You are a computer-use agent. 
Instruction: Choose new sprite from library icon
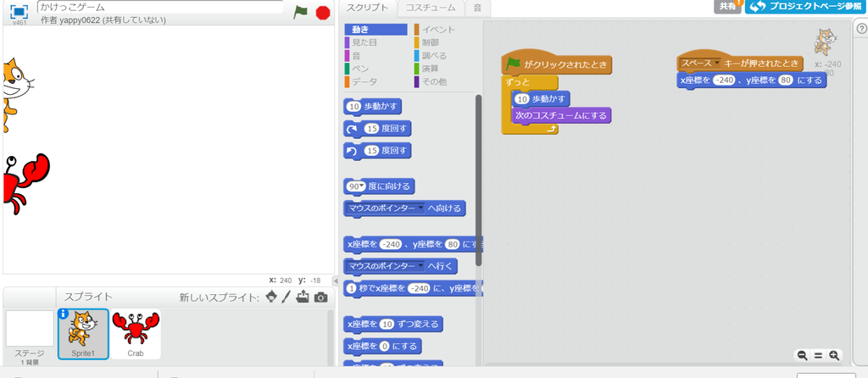(x=271, y=297)
